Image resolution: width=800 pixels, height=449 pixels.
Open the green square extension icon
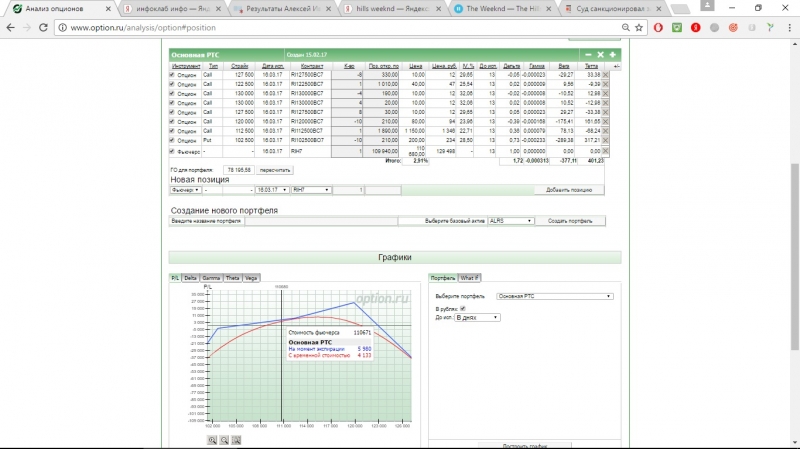tap(677, 28)
